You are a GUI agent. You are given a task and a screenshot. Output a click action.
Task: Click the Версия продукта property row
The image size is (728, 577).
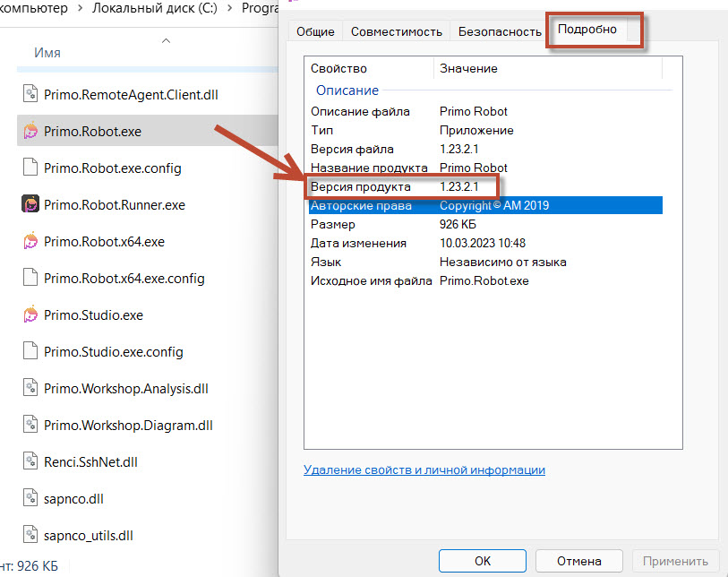485,186
